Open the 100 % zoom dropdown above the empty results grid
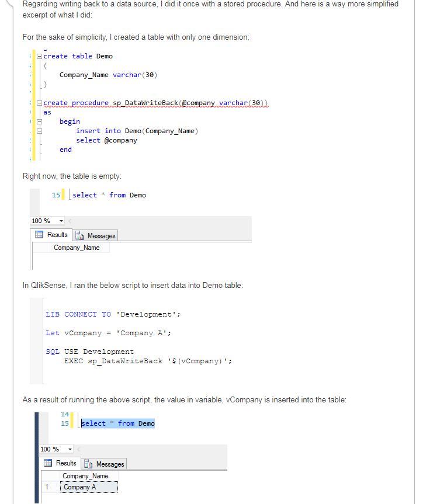The image size is (423, 504). (x=61, y=221)
